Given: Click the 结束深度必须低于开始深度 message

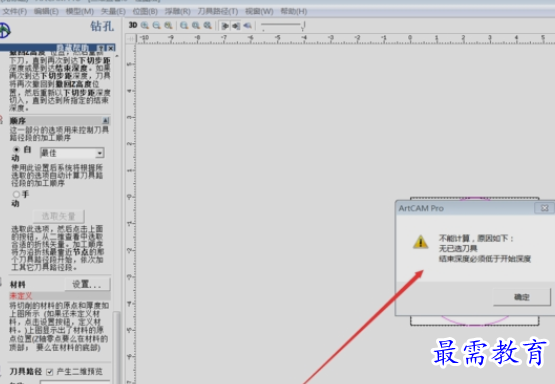Looking at the screenshot, I should [485, 259].
